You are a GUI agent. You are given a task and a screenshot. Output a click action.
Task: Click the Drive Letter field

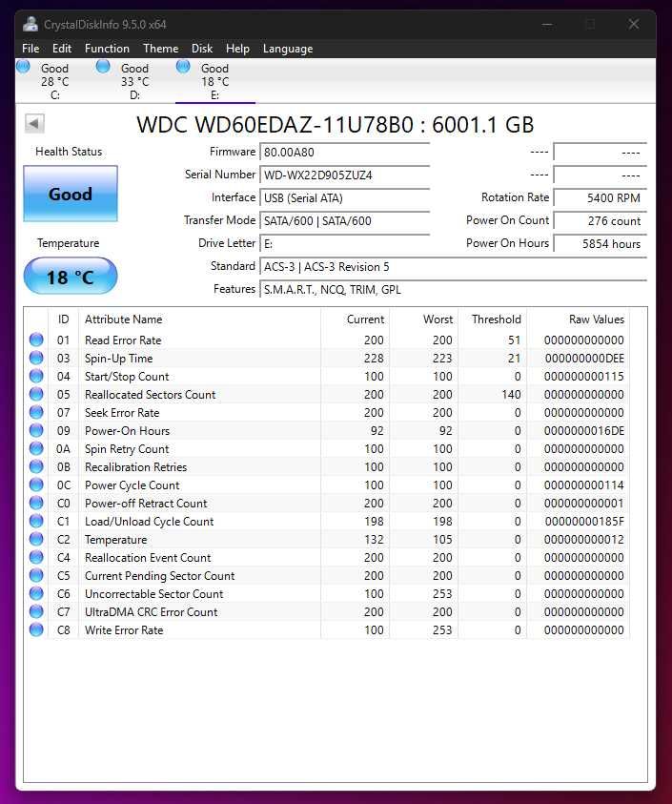[x=344, y=244]
